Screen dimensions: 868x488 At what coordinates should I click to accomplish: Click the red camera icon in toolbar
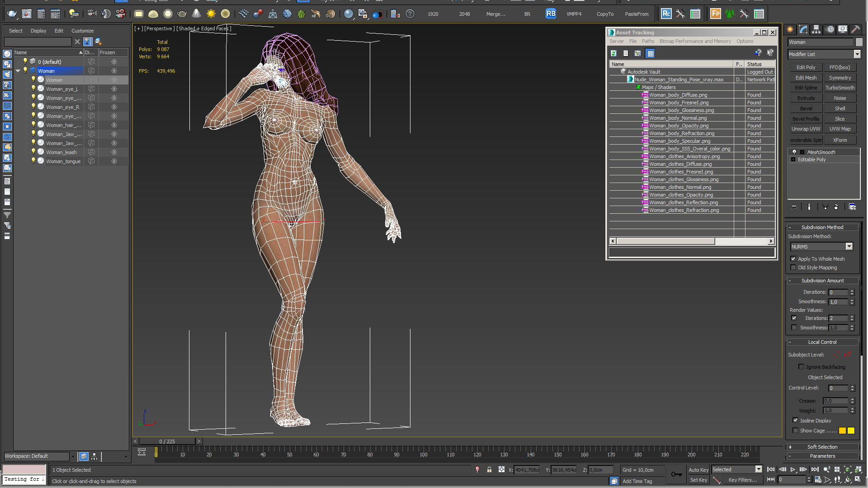(120, 14)
